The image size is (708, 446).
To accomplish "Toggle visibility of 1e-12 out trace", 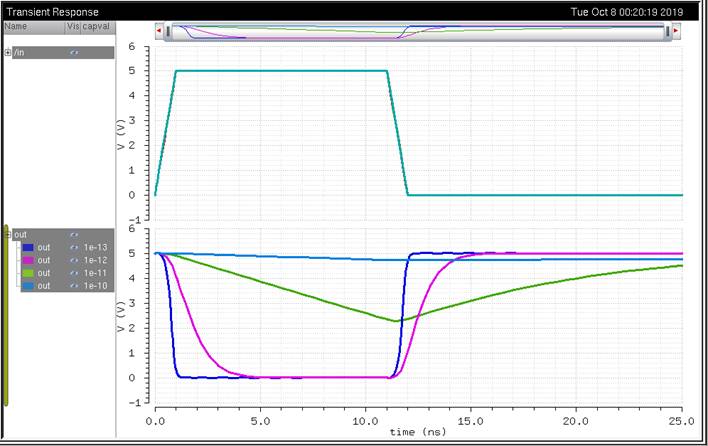I will (x=74, y=260).
